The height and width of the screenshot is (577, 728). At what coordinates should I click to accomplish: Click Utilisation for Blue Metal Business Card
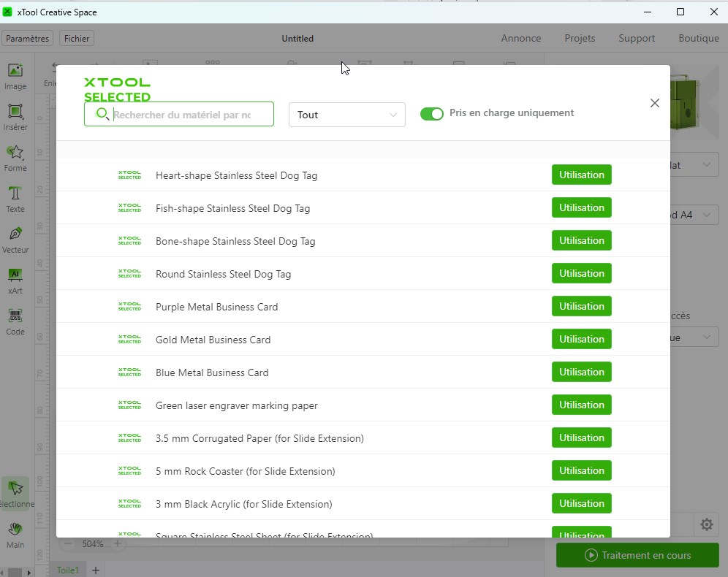tap(581, 372)
